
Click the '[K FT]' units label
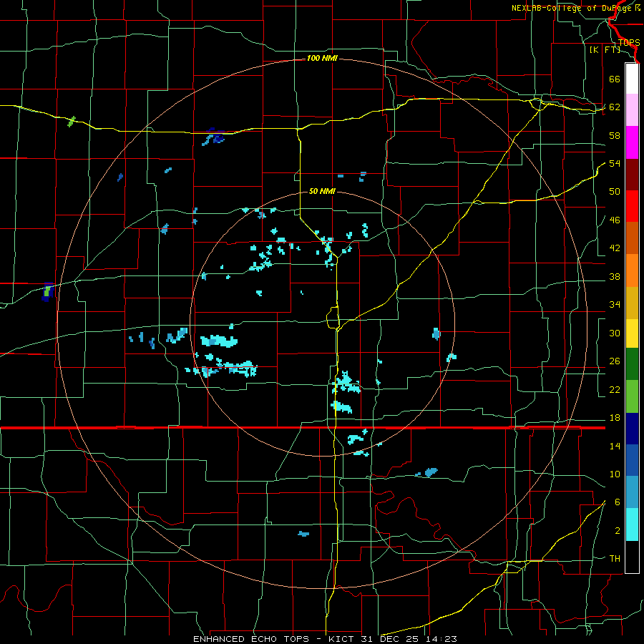[x=605, y=50]
